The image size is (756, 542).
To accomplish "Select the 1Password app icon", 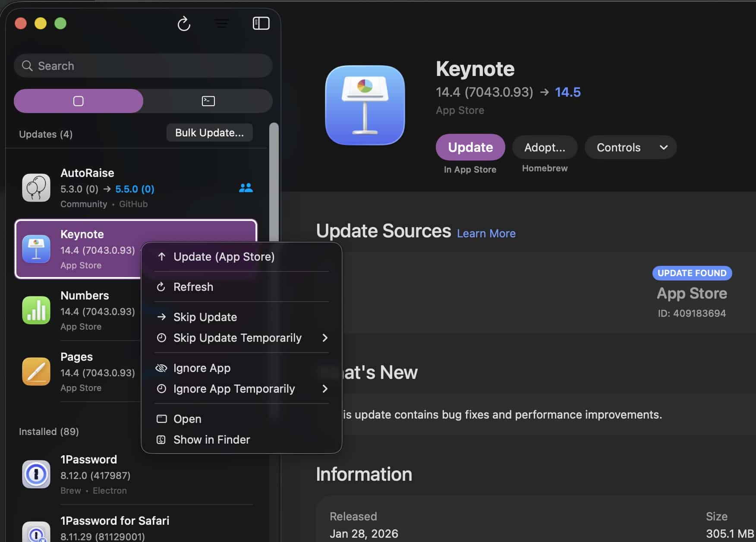I will (36, 474).
